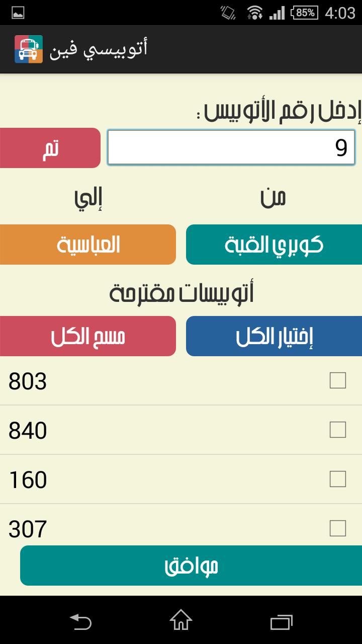This screenshot has width=362, height=644.
Task: Open the recent apps icon
Action: point(282,621)
